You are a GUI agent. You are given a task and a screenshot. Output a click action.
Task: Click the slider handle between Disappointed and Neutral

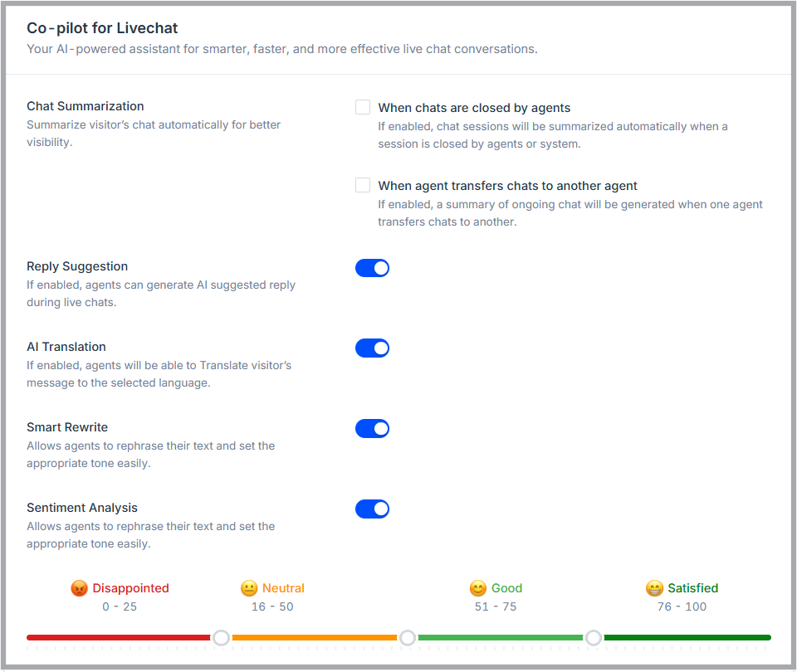[221, 637]
